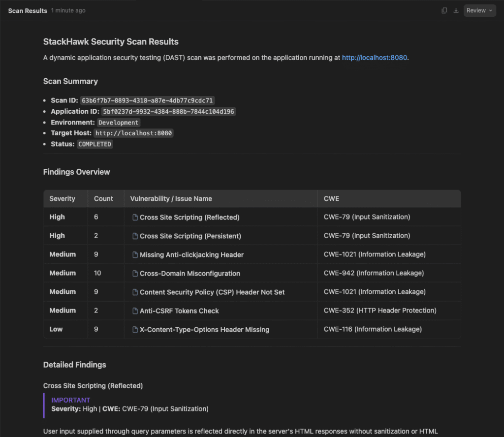The height and width of the screenshot is (437, 504).
Task: Select the Application ID value 5bf0237d-9932-4384-888b-7844c104d196
Action: pyautogui.click(x=168, y=112)
